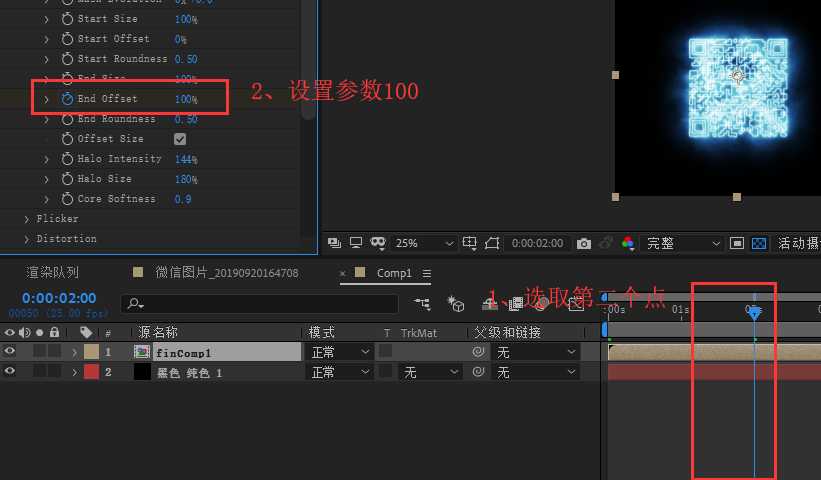Toggle stopwatch for Offset Size

tap(67, 139)
